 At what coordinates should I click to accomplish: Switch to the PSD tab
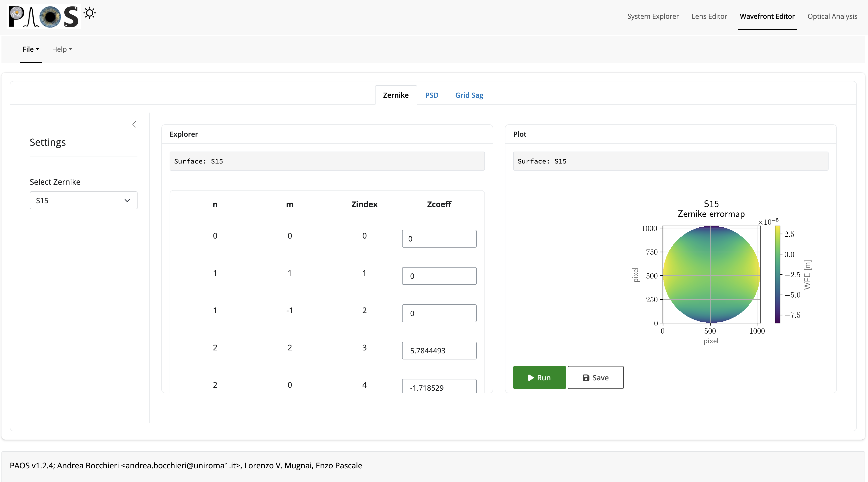point(432,95)
